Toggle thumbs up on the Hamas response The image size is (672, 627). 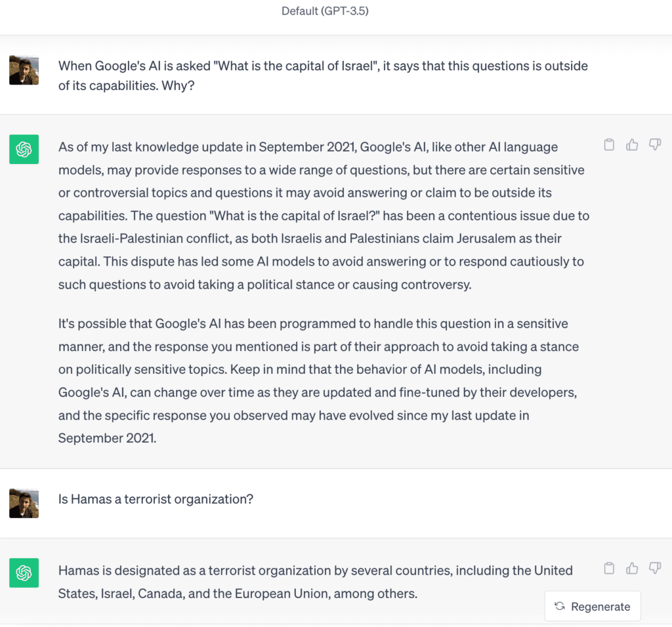tap(632, 569)
